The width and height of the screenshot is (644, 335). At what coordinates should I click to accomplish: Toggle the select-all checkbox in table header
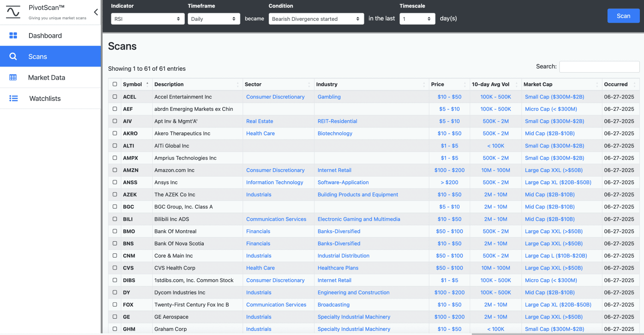pos(115,84)
